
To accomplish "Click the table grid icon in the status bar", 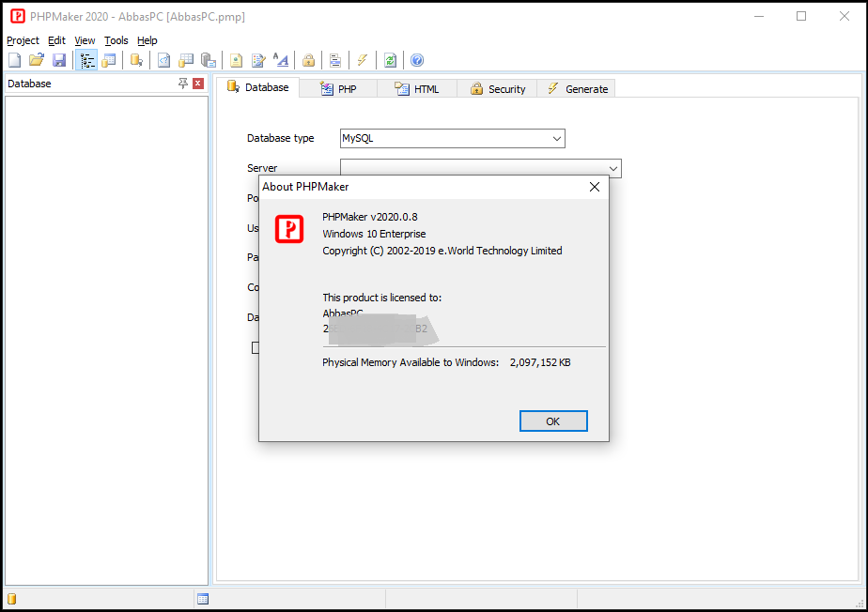I will click(x=203, y=599).
